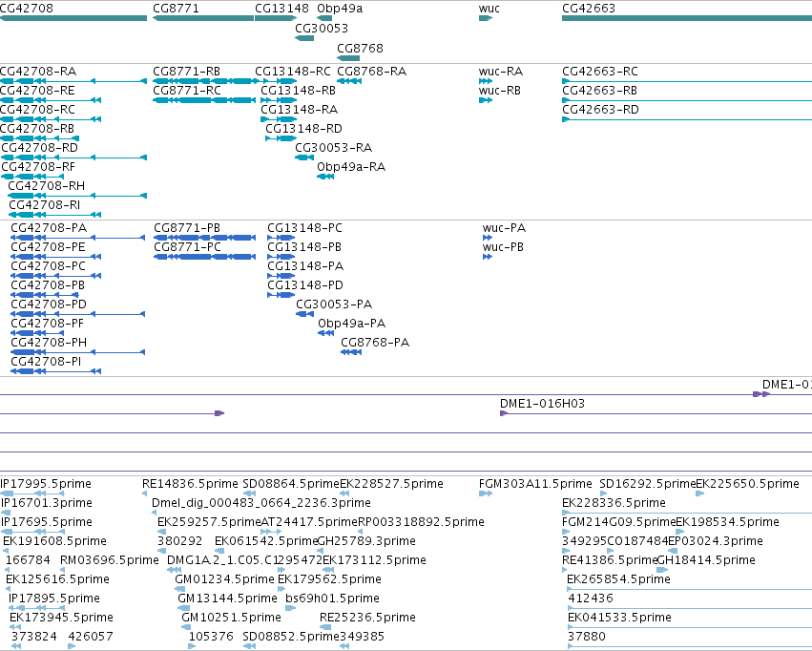Click EST label GM01234.5prime
The height and width of the screenshot is (651, 812).
click(x=224, y=579)
